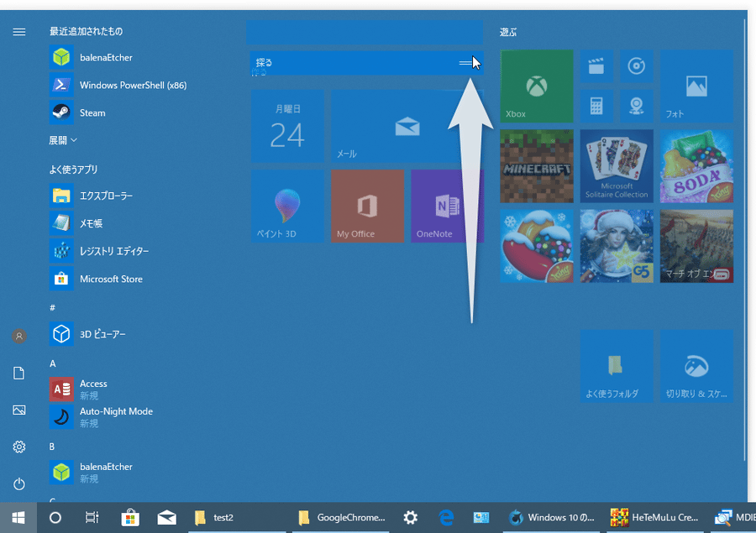Open the Groove Music disc tile
Viewport: 756px width, 533px height.
coord(637,65)
